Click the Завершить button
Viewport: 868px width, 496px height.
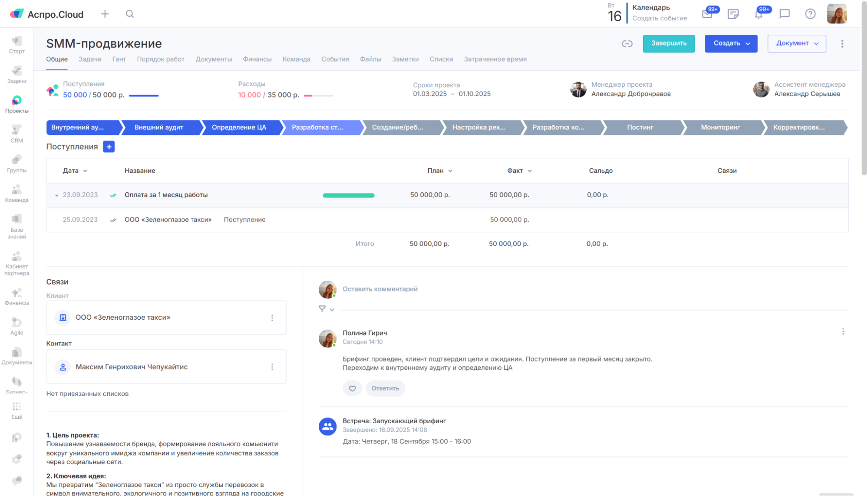point(668,43)
